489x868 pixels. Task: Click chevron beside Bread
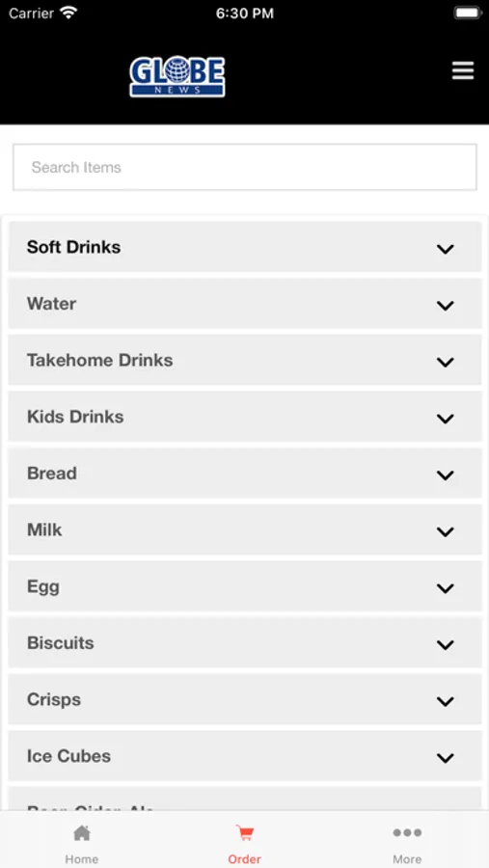(446, 475)
